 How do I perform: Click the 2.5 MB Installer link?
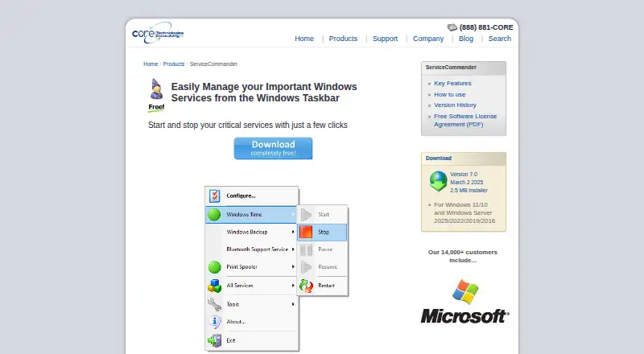(469, 191)
